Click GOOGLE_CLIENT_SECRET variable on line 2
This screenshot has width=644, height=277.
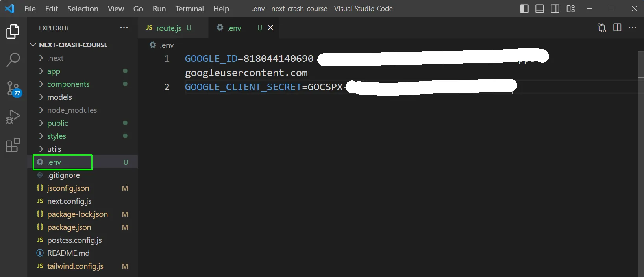click(x=243, y=87)
